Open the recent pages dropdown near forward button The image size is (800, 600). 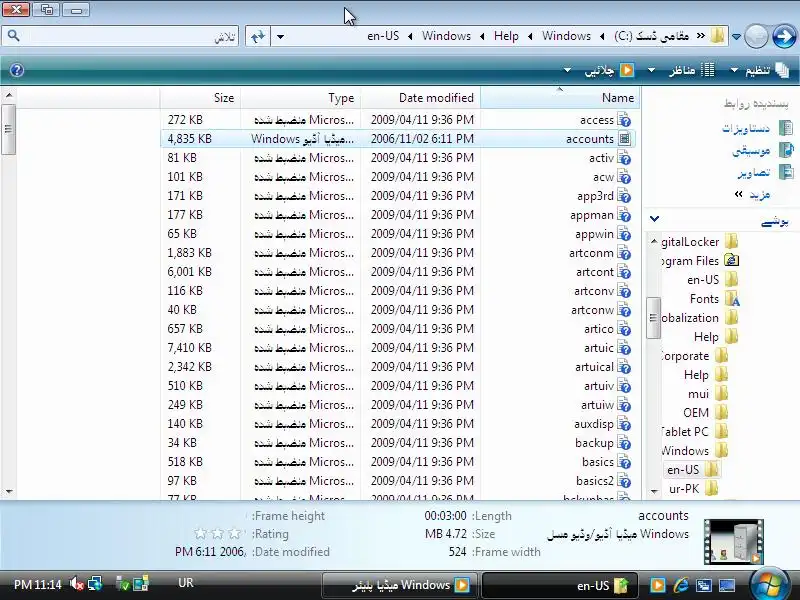[736, 37]
